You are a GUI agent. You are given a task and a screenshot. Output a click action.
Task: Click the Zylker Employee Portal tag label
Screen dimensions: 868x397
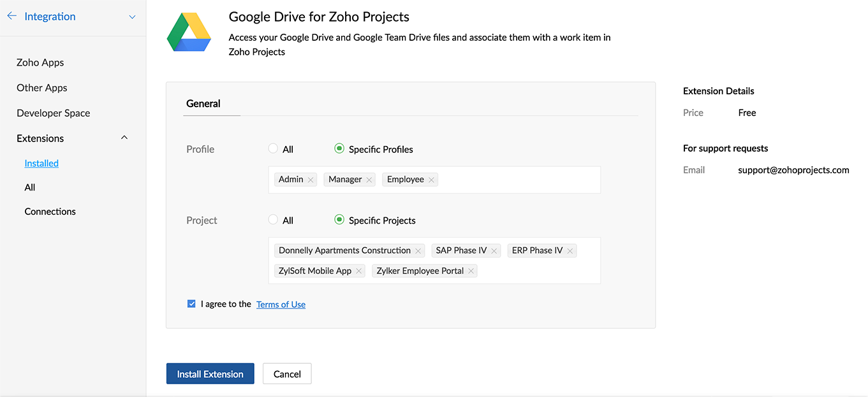click(x=420, y=271)
